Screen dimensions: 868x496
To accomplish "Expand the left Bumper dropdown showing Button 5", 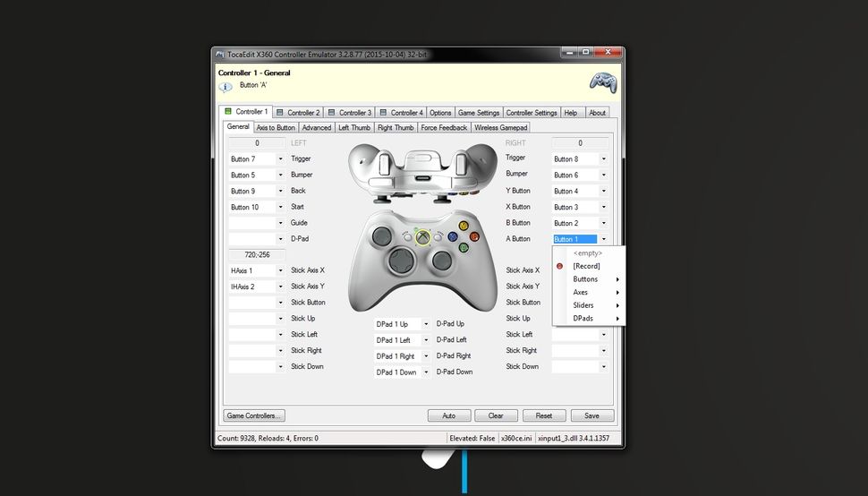I will (280, 175).
